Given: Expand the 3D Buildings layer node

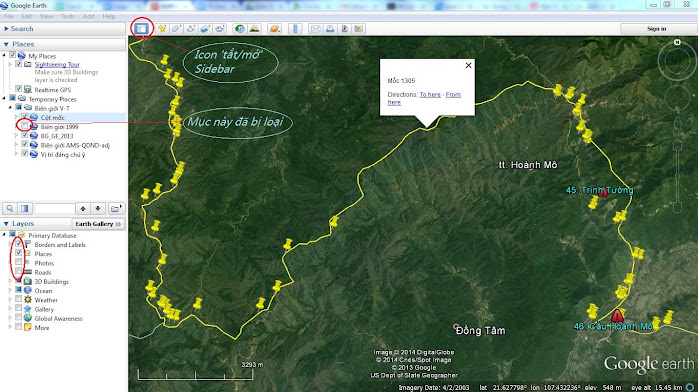Looking at the screenshot, I should click(10, 281).
